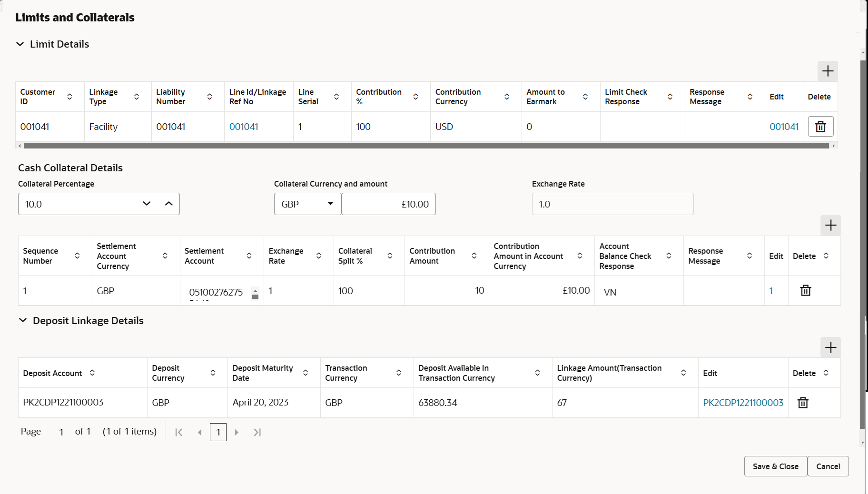Viewport: 868px width, 494px height.
Task: Delete cash collateral sequence number 1
Action: (805, 290)
